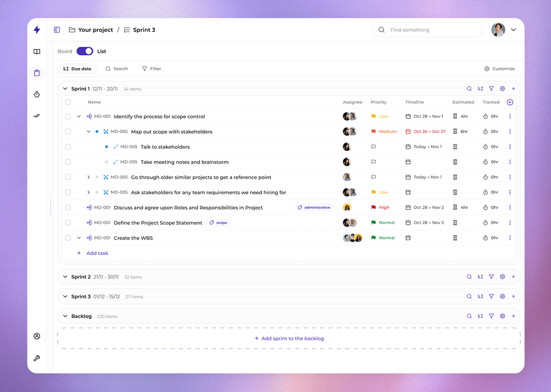Image resolution: width=551 pixels, height=392 pixels.
Task: Click the filter funnel icon in Sprint 1 header
Action: tap(491, 89)
